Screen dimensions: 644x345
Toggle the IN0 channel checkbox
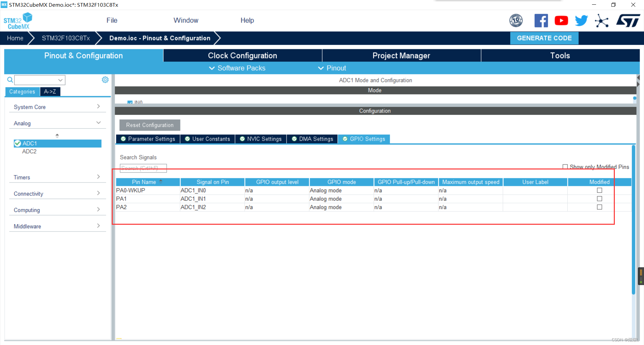[130, 102]
